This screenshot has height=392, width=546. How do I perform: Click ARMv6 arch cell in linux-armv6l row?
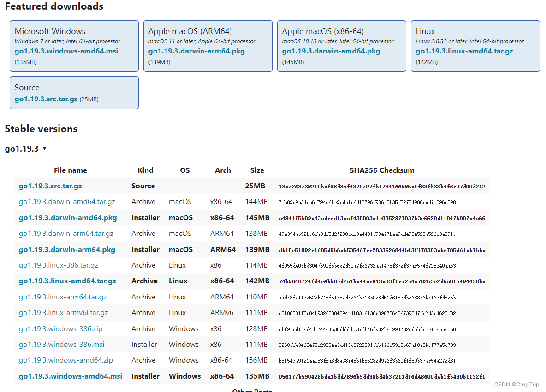[x=221, y=313]
